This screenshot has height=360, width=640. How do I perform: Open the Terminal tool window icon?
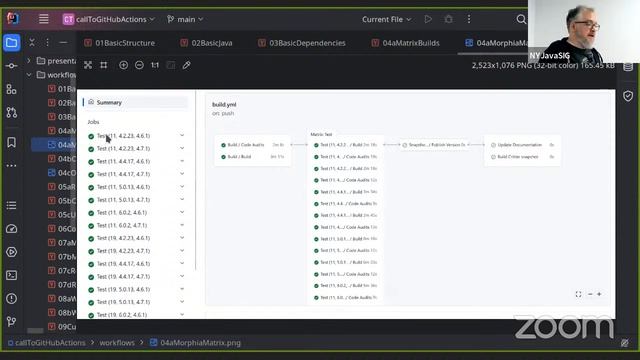click(11, 275)
